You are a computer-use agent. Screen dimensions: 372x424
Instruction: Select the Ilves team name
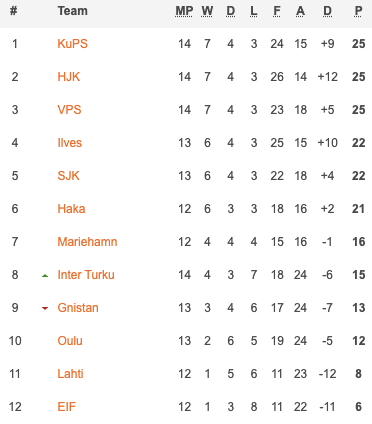point(70,143)
